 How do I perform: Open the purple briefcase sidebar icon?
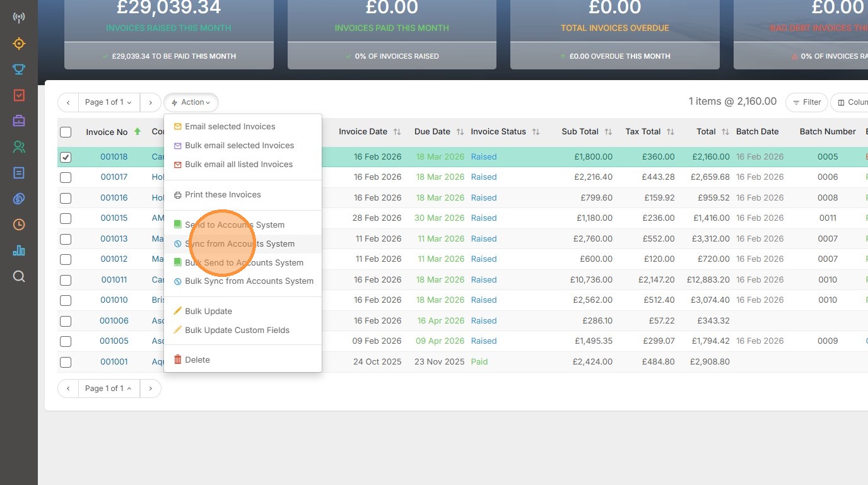[19, 121]
